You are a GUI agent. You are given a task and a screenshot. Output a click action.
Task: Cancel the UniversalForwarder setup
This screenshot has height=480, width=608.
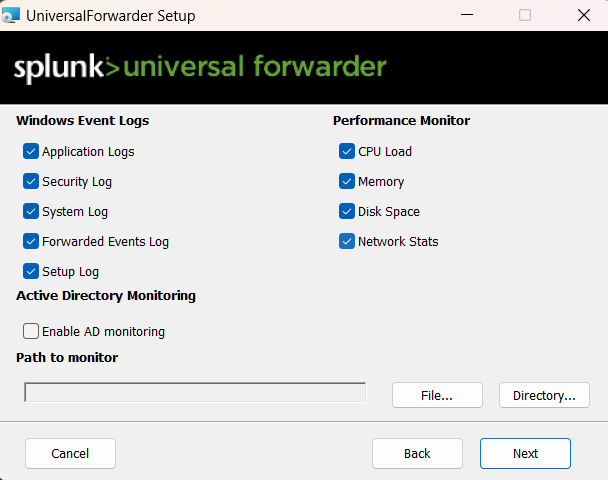70,453
